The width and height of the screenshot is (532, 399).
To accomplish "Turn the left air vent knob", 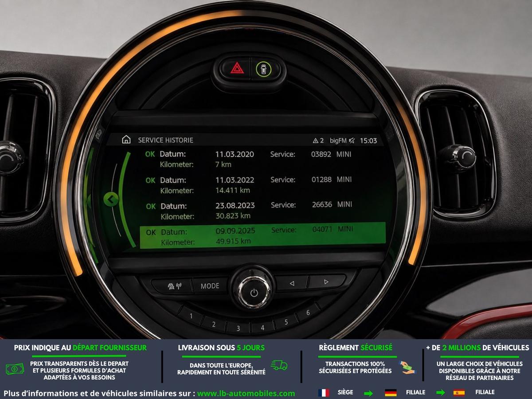I will point(10,158).
